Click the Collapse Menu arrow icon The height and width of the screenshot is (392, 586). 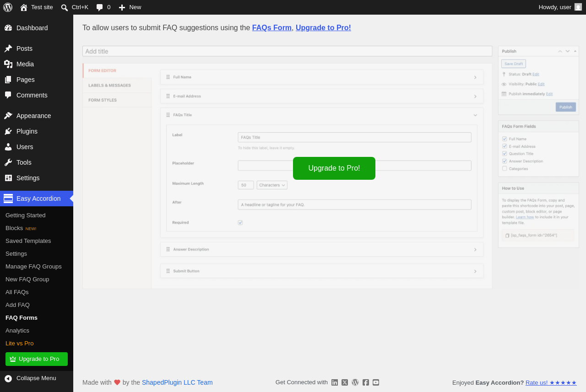(8, 378)
